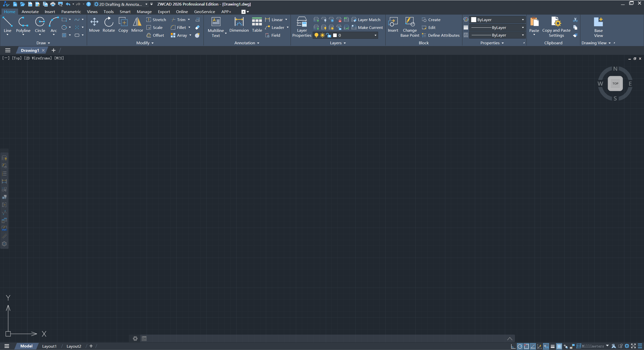This screenshot has width=644, height=350.
Task: Select the Polyline draw tool
Action: [x=23, y=25]
